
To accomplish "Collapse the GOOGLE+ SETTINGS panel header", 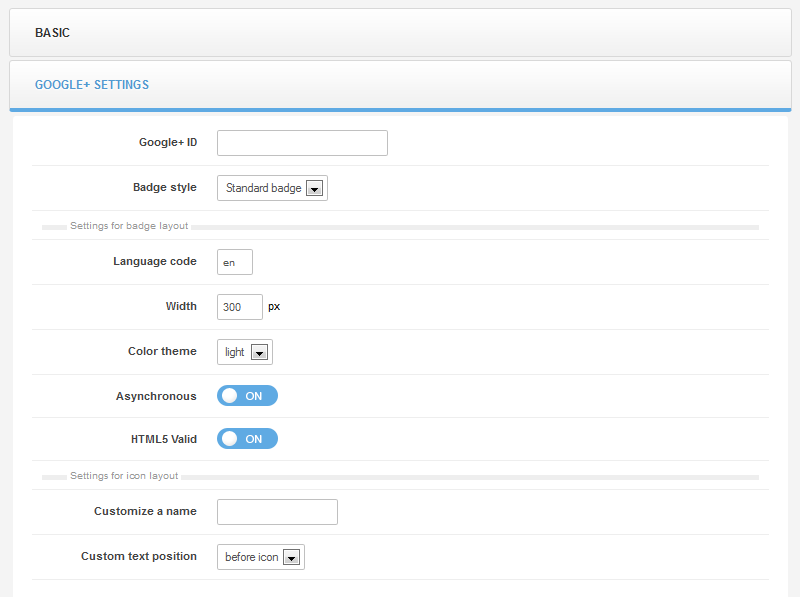I will point(400,85).
